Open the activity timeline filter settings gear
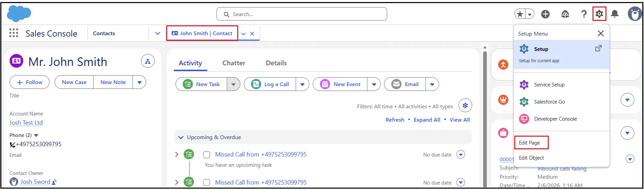This screenshot has height=190, width=644. (465, 106)
